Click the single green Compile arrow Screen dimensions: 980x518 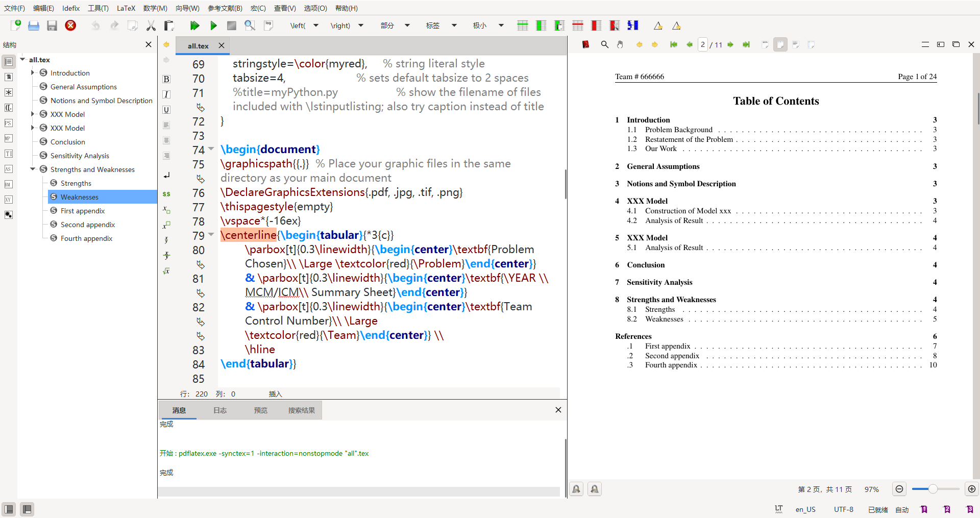(213, 26)
